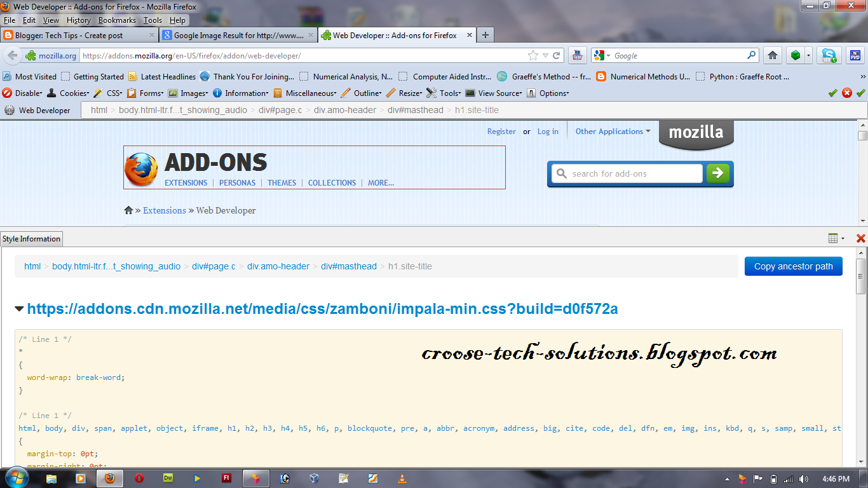Collapse the impala-min.css stylesheet section

tap(19, 309)
